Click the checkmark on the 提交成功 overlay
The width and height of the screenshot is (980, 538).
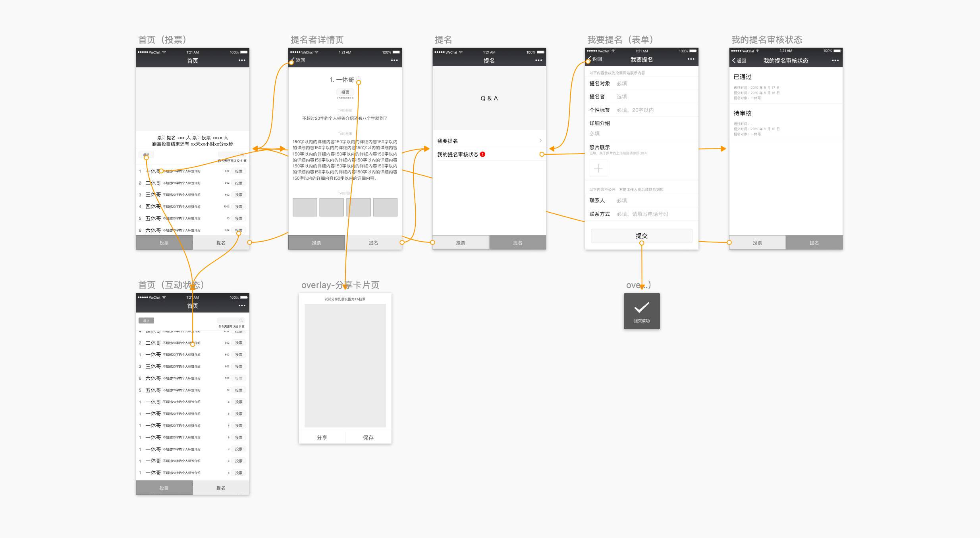[642, 307]
